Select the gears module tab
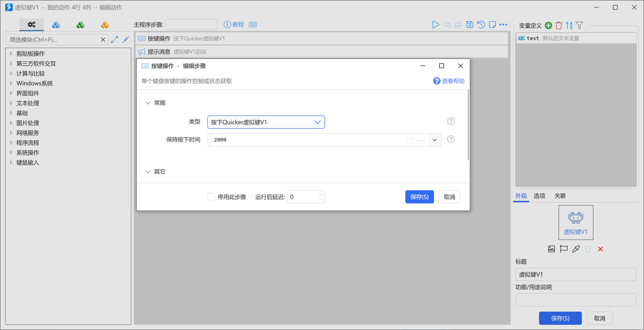 32,24
